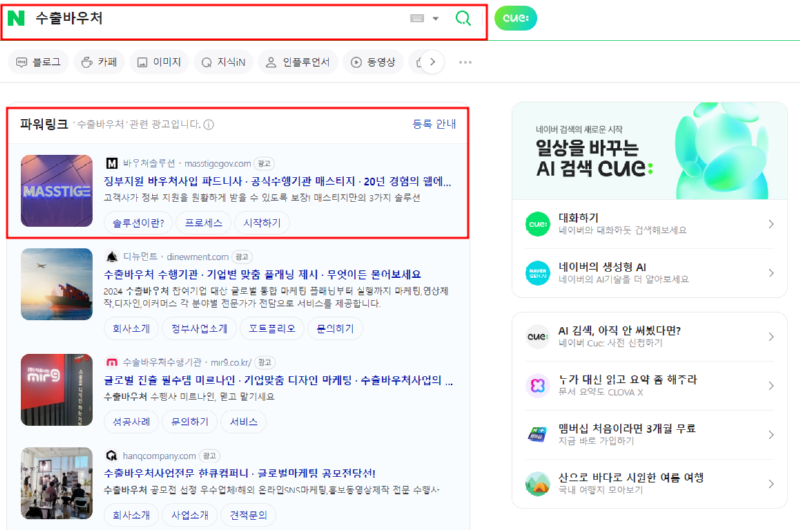
Task: Click the pink mir9 favicon
Action: coord(112,362)
